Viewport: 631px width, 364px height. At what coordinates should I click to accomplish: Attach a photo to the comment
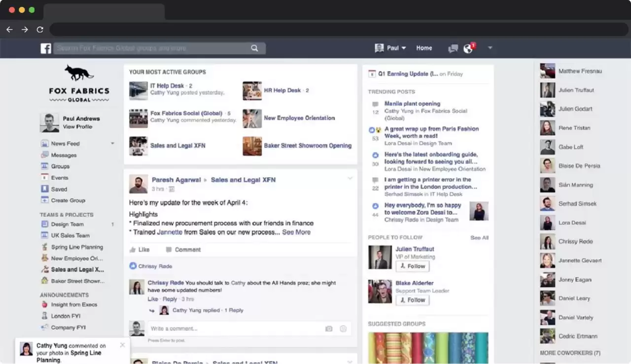coord(329,328)
